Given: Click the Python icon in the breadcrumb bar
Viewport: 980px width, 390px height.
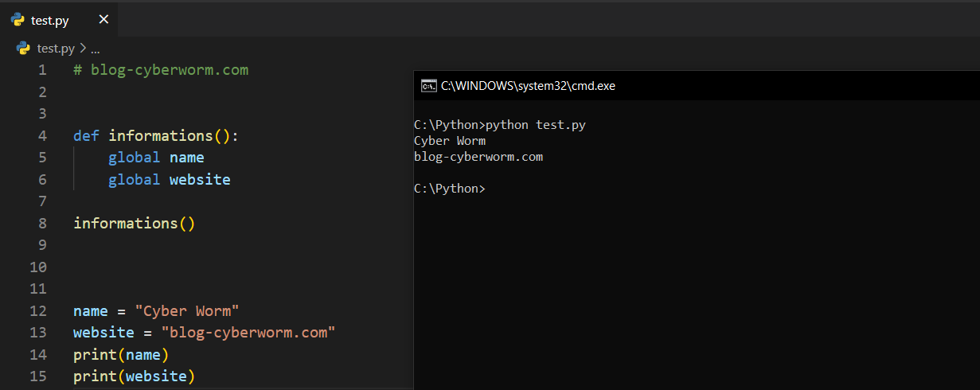Looking at the screenshot, I should pos(24,49).
